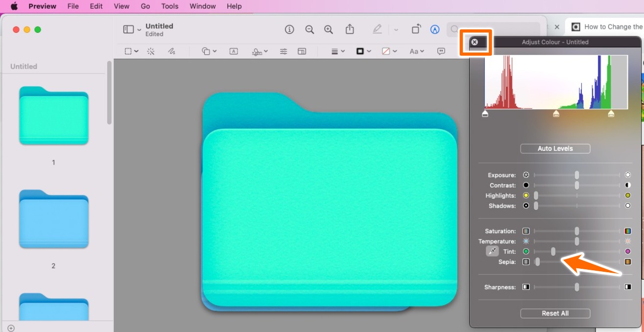Open the Edit menu
Screen dimensions: 644x332
(x=96, y=6)
